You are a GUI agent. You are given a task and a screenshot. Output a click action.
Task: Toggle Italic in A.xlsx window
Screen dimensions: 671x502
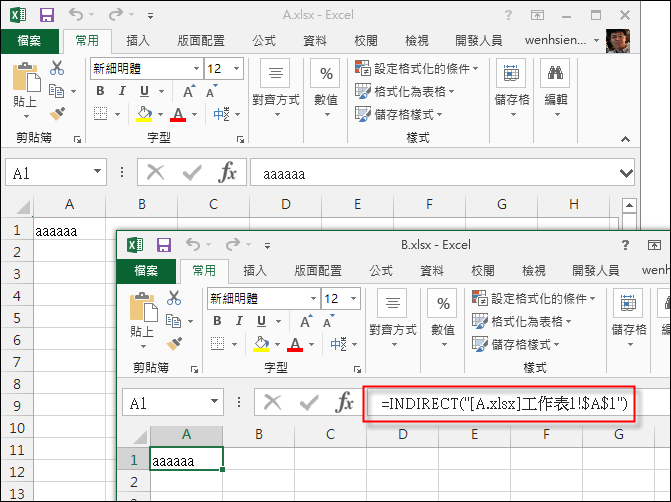coord(122,91)
